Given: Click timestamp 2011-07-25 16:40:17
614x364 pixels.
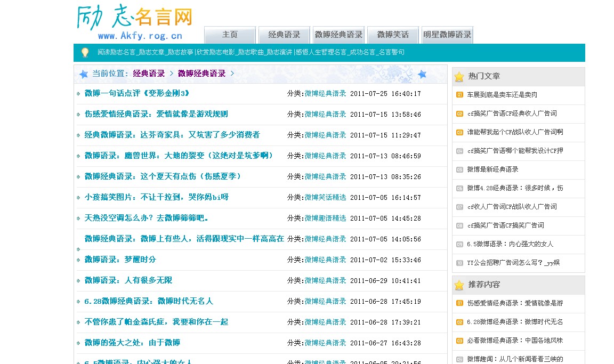Looking at the screenshot, I should (x=386, y=94).
